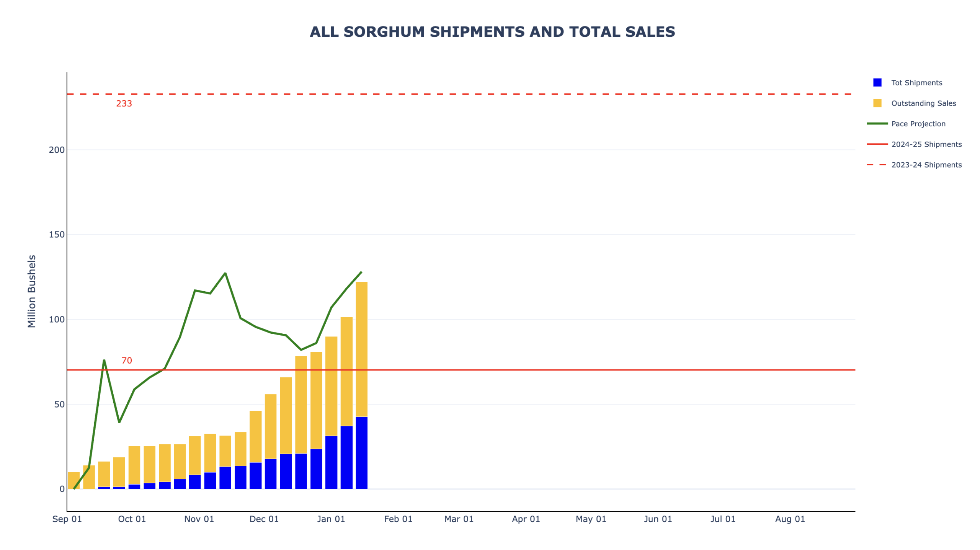
Task: Click the dashed red 2023-24 legend line
Action: click(x=877, y=165)
